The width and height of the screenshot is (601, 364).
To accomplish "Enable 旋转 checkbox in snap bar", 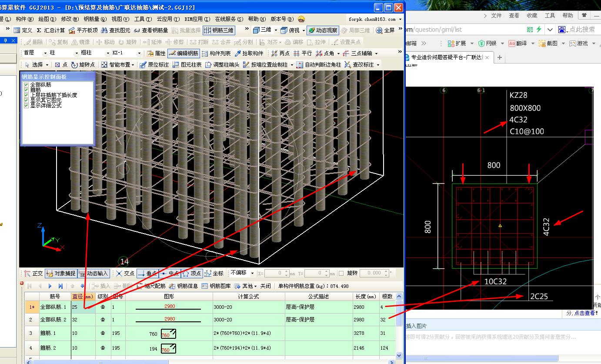I will 341,273.
